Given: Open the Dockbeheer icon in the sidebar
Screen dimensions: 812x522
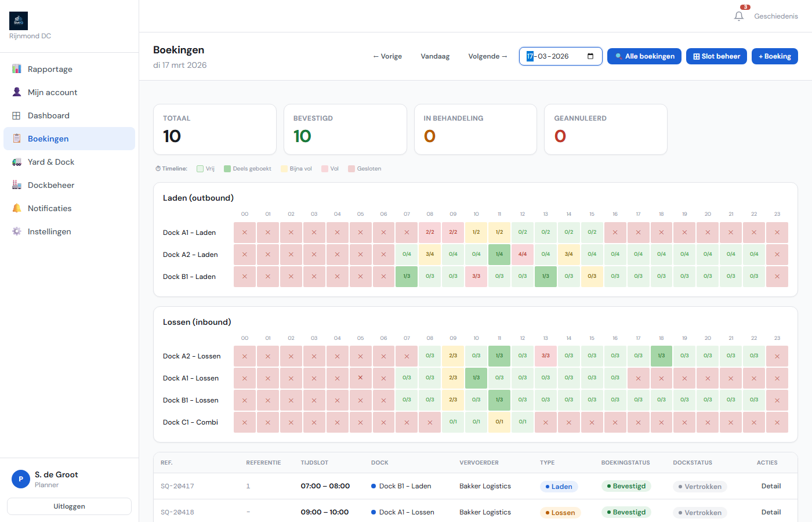Looking at the screenshot, I should (16, 184).
